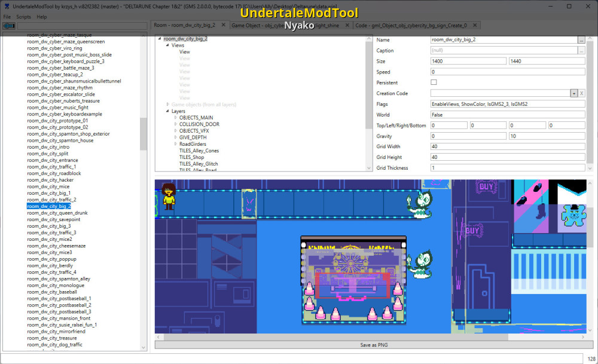Click the Grid Thickness input field
The height and width of the screenshot is (364, 598).
tap(508, 168)
